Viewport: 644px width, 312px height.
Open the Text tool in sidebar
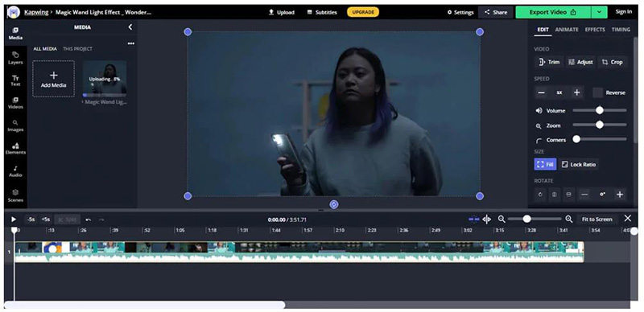[x=15, y=80]
